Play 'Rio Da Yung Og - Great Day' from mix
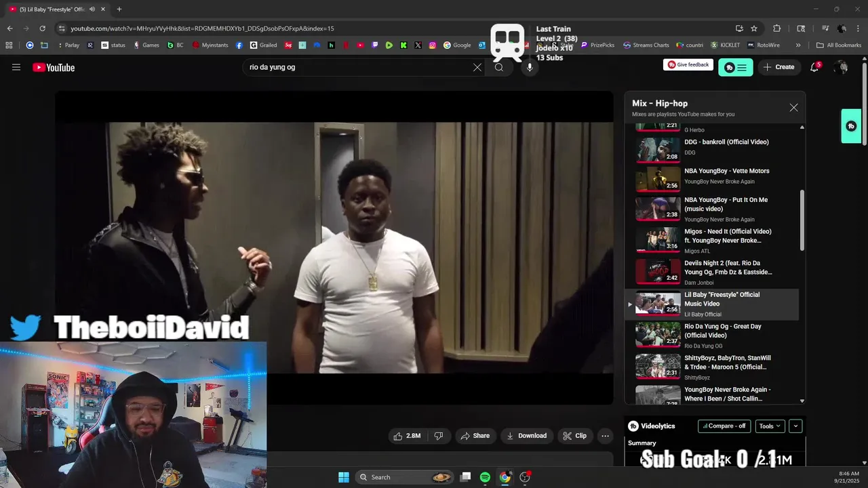 click(711, 335)
